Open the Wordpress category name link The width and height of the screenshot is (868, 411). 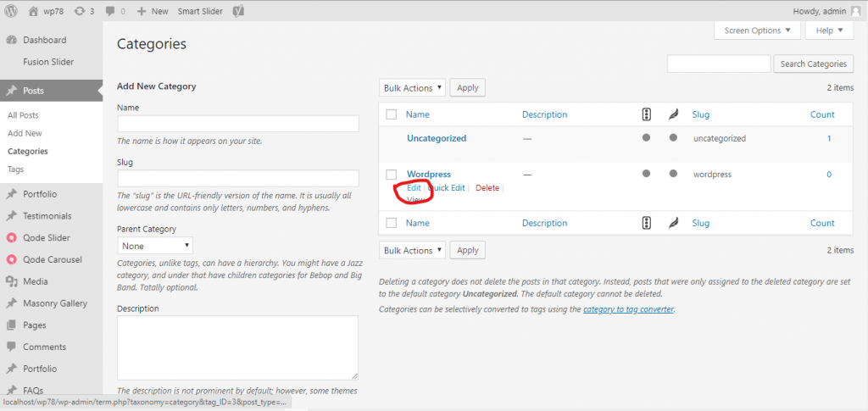coord(428,175)
